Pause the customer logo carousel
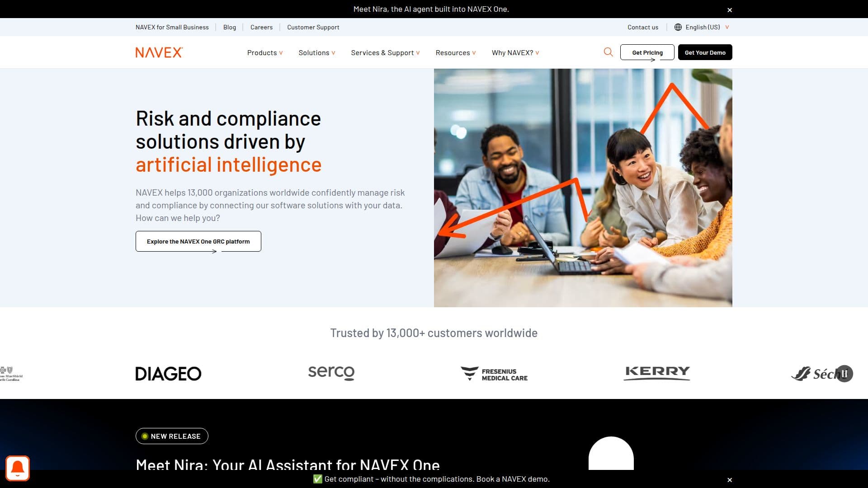This screenshot has width=868, height=488. [844, 374]
